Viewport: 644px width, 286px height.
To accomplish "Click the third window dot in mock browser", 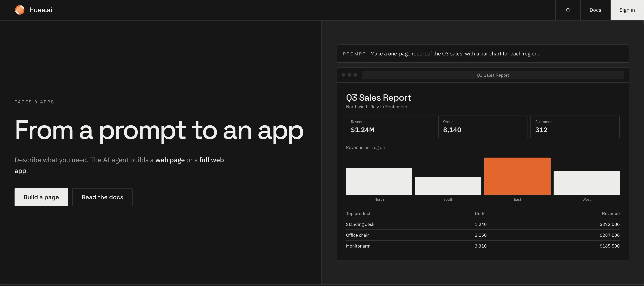I will pos(355,75).
